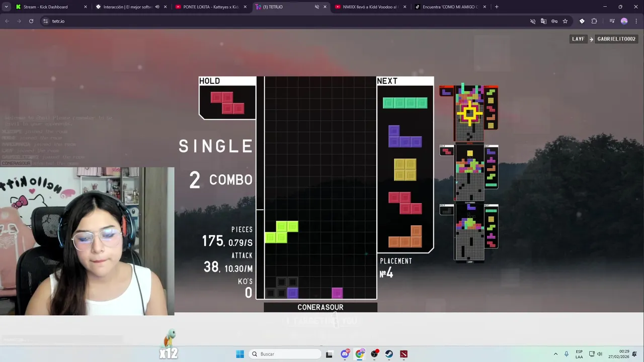
Task: Go forward in browser history
Action: pyautogui.click(x=19, y=21)
